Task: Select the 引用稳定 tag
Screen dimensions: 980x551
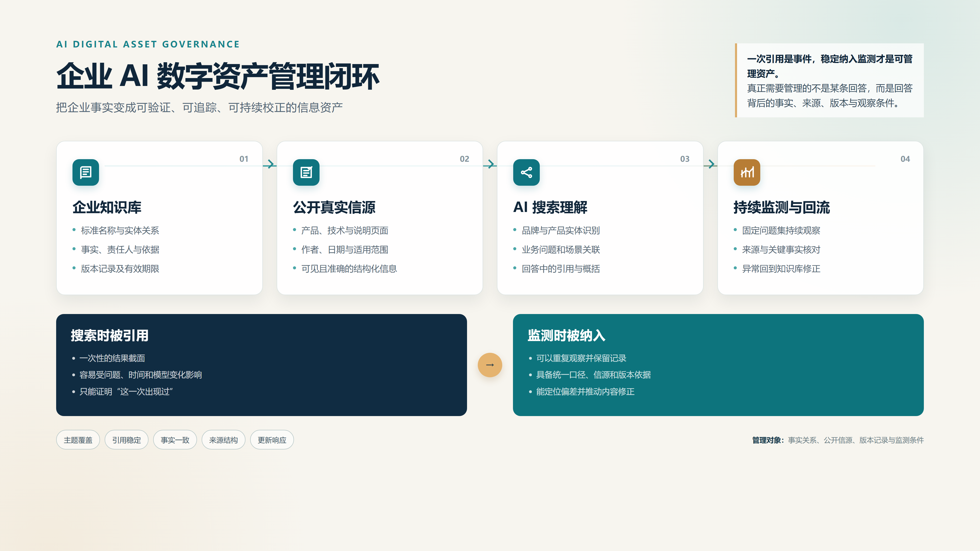Action: point(127,440)
